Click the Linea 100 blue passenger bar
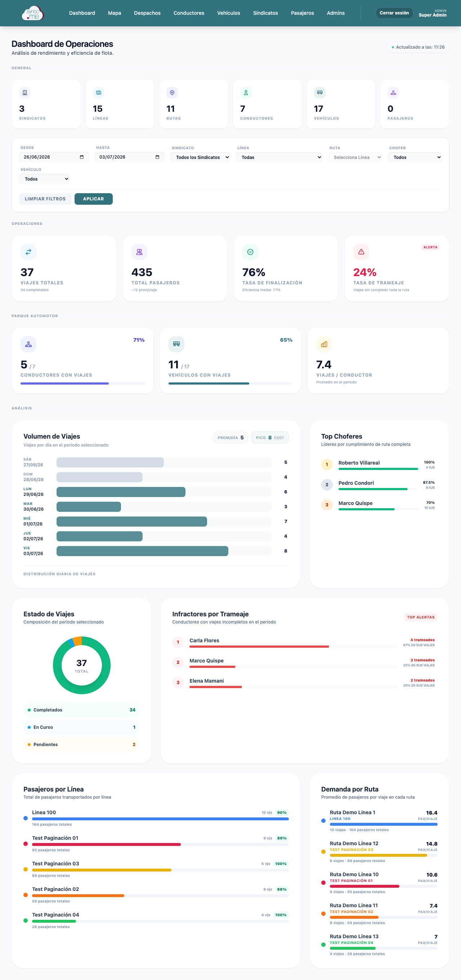The width and height of the screenshot is (461, 980). click(160, 819)
